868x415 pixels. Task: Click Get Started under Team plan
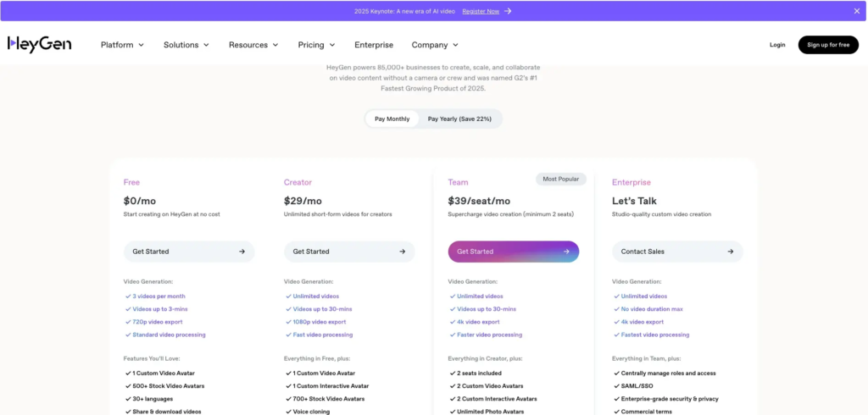513,252
